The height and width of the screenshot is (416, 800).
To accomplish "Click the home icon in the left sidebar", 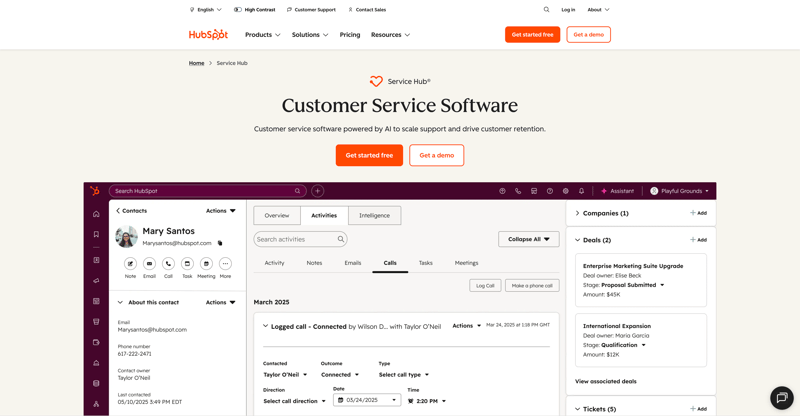I will (x=96, y=214).
